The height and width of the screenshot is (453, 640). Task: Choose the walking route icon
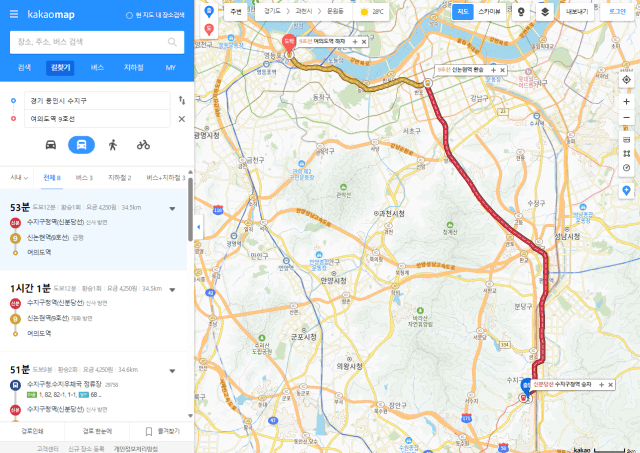113,145
